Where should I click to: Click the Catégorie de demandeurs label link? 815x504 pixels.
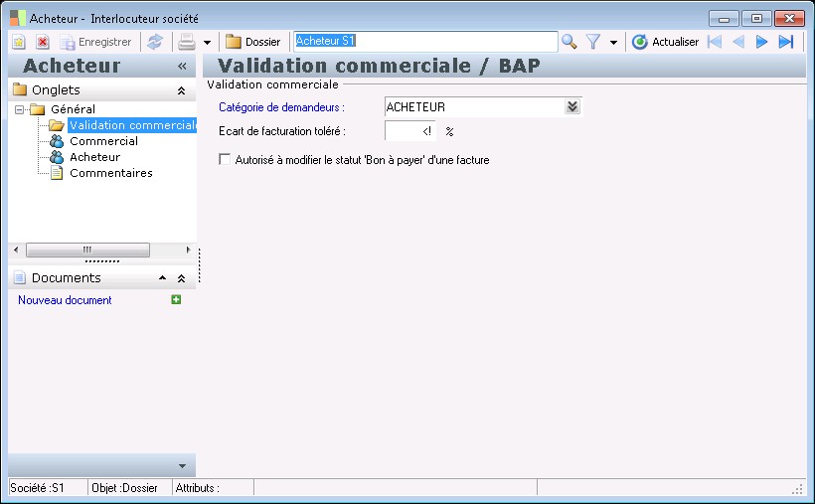point(281,107)
